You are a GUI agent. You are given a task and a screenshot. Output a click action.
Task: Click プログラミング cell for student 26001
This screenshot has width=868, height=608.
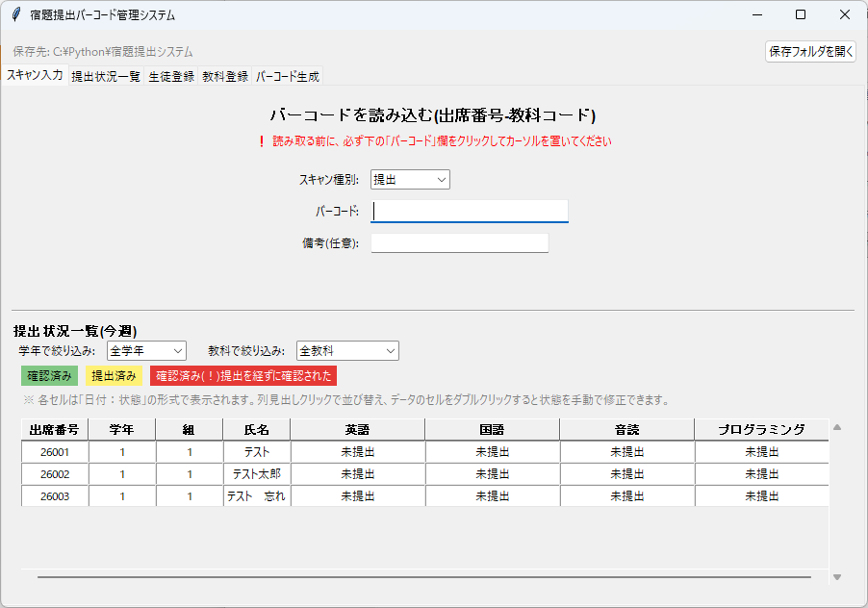pos(762,452)
